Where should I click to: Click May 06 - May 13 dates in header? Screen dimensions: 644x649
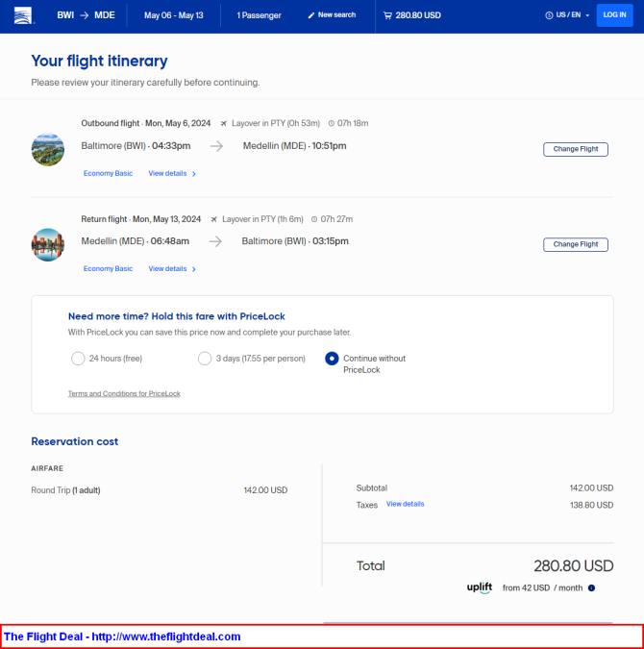[x=173, y=15]
